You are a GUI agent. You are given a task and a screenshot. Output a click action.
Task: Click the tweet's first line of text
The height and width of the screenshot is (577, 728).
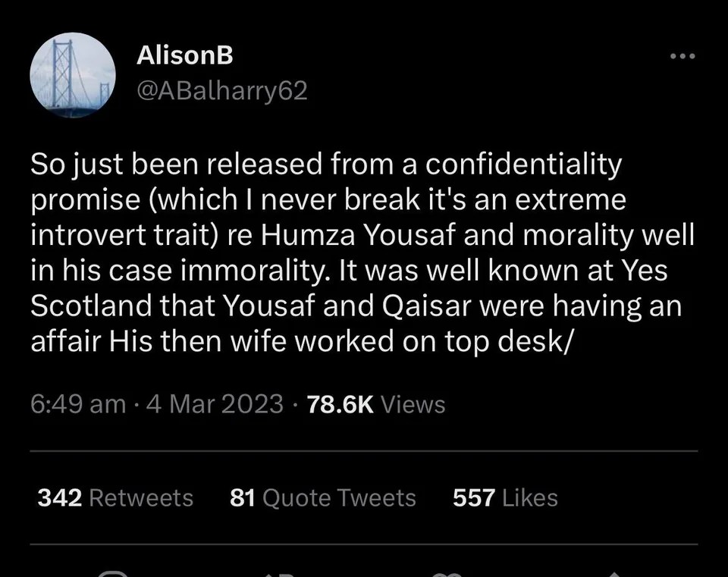tap(326, 164)
